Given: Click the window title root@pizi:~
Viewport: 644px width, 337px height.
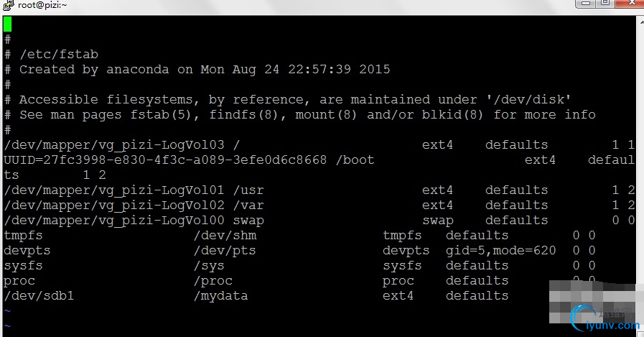Looking at the screenshot, I should point(42,5).
